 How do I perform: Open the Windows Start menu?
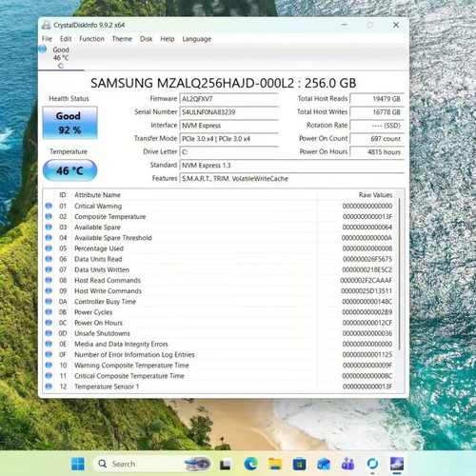78,464
